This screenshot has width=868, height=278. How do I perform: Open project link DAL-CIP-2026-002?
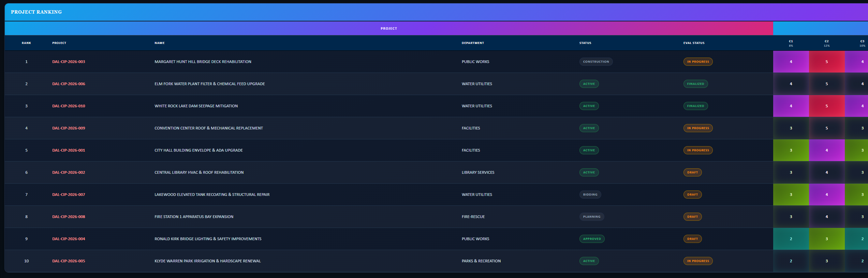(69, 172)
